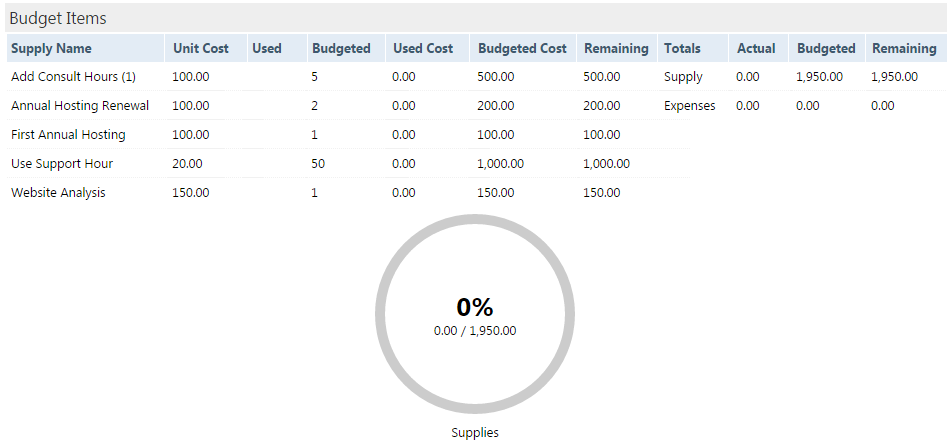Viewport: 947px width, 448px height.
Task: Click the Actual column header
Action: [x=758, y=48]
